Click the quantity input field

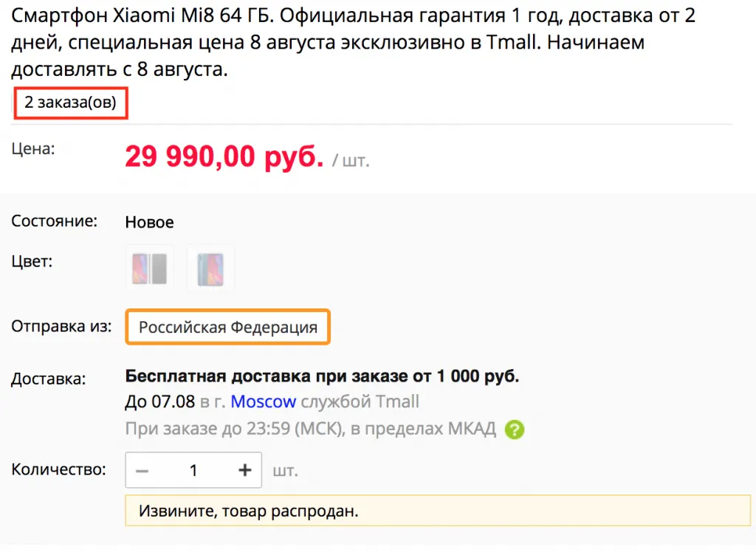click(193, 470)
